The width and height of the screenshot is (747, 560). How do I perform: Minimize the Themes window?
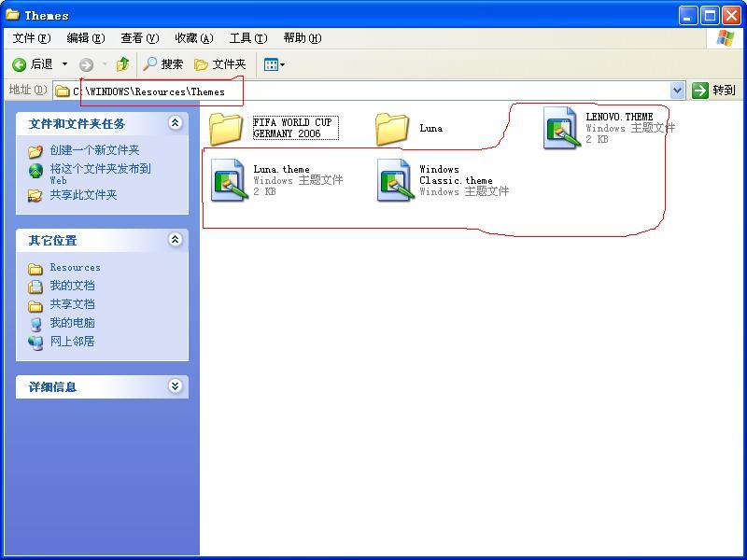[687, 16]
